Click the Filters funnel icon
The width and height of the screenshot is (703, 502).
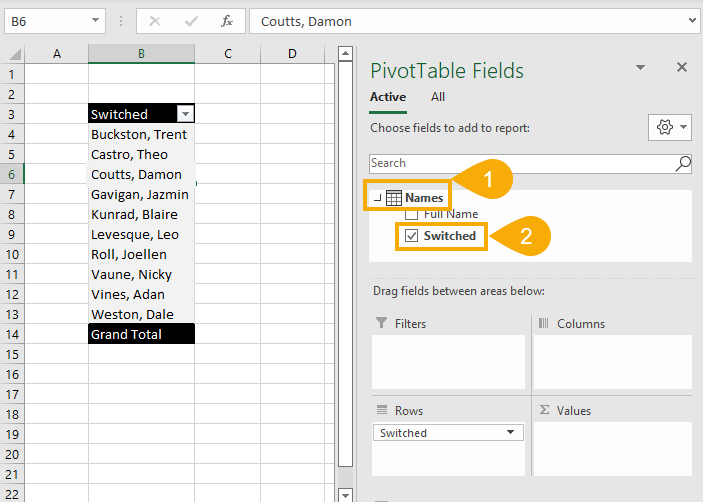click(x=381, y=323)
